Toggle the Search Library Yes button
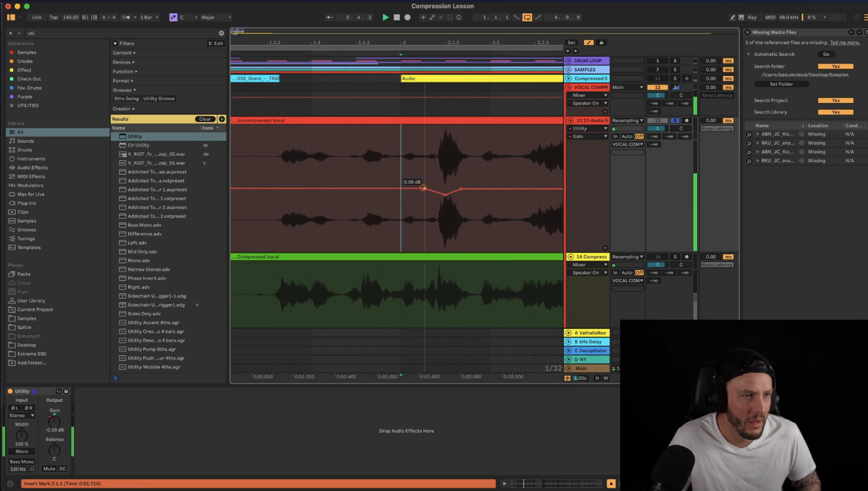The image size is (868, 491). point(836,112)
